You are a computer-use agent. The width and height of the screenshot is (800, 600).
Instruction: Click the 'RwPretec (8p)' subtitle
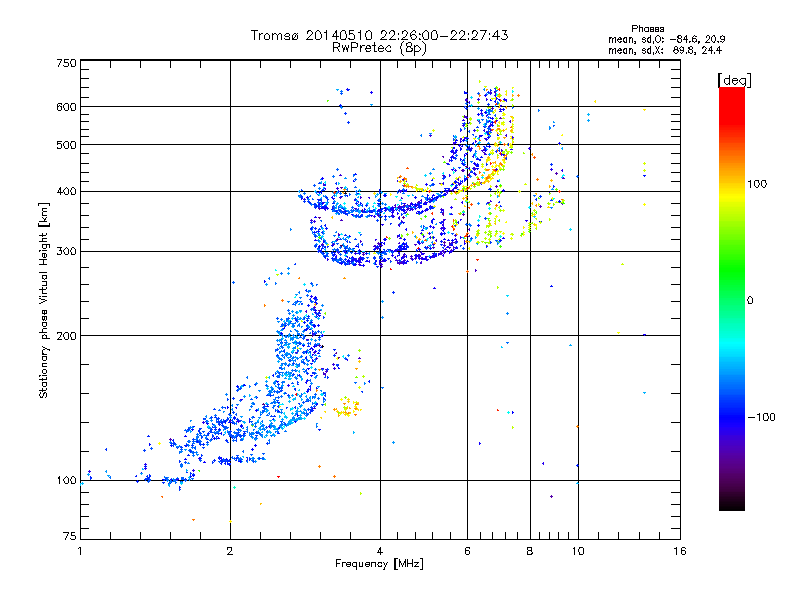[x=379, y=48]
